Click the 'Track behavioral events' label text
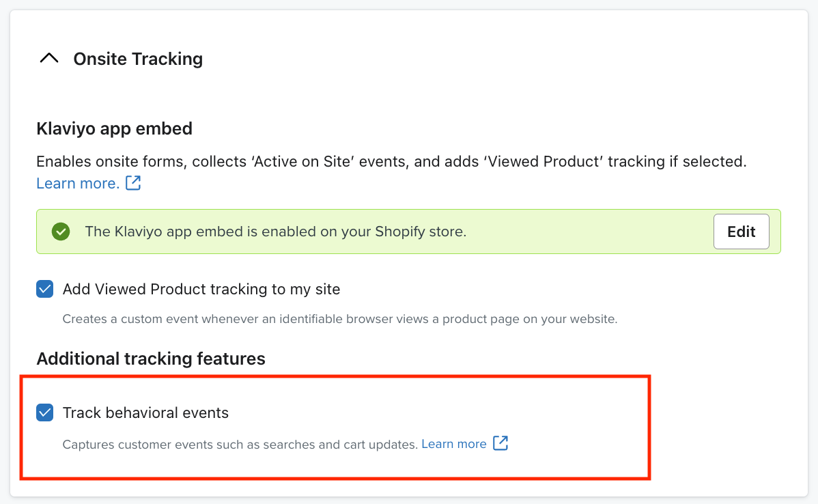Viewport: 818px width, 504px height. coord(145,412)
